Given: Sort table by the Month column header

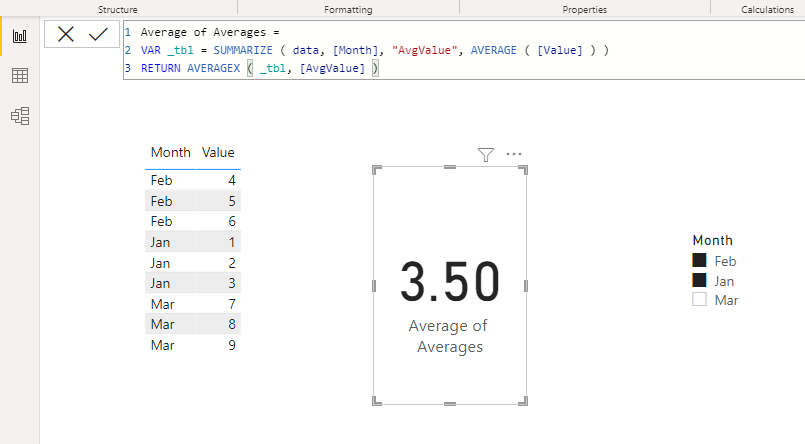Looking at the screenshot, I should pyautogui.click(x=170, y=152).
